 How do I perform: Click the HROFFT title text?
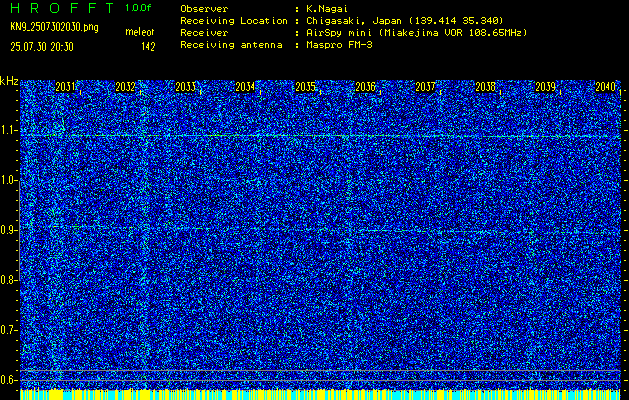(x=62, y=8)
